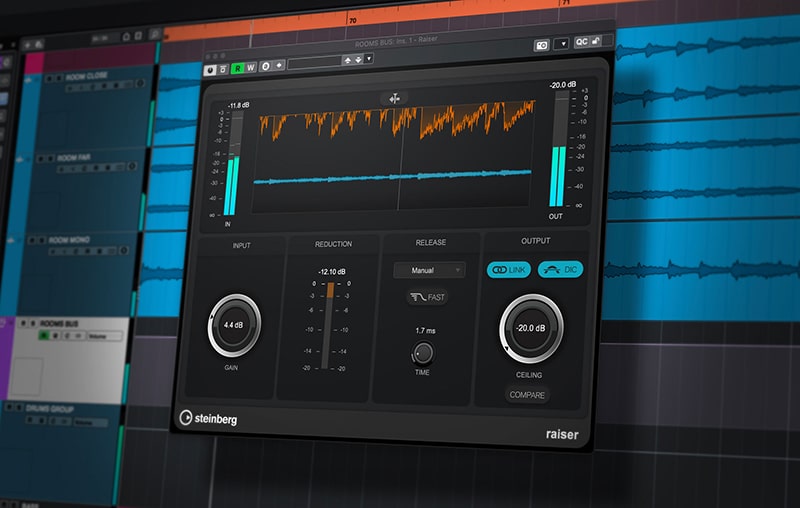Click the COMPARE button

tap(527, 395)
